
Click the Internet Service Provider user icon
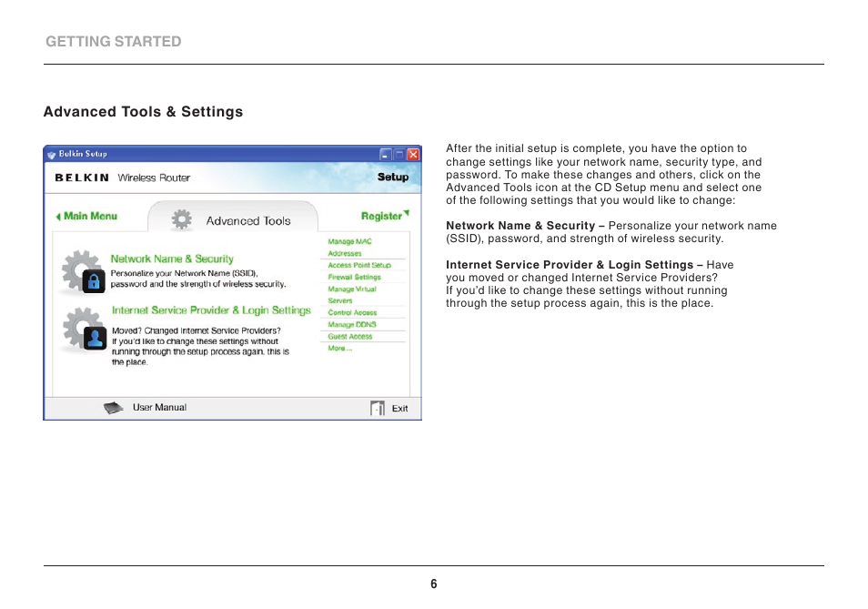pyautogui.click(x=94, y=339)
